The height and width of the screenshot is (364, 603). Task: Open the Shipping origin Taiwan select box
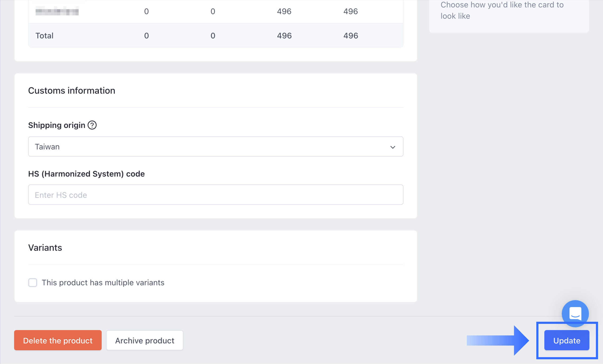click(x=215, y=147)
